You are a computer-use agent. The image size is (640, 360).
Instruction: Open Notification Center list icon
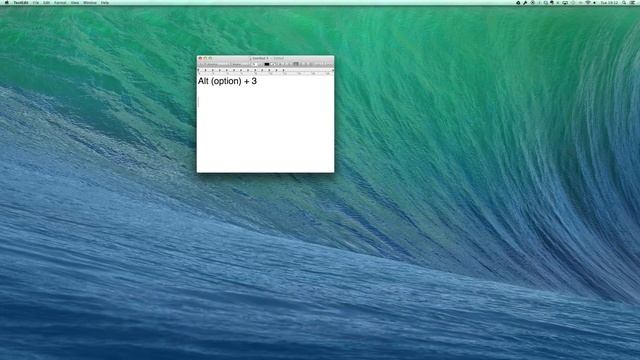[633, 2]
